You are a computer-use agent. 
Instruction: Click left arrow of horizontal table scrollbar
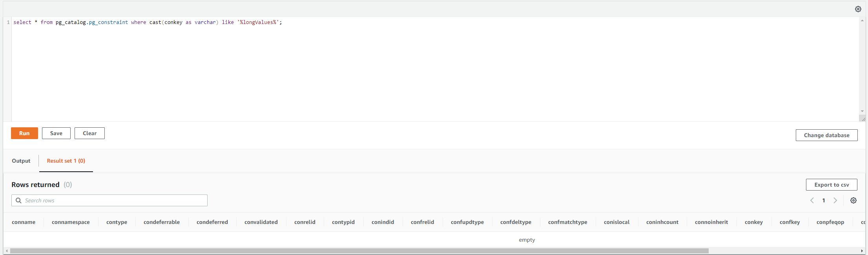[x=7, y=251]
